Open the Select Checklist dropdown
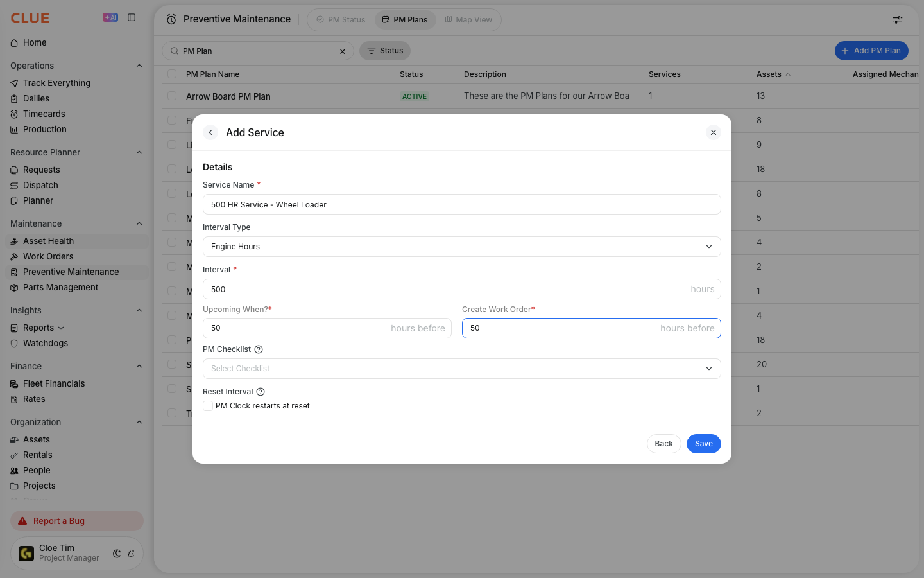This screenshot has width=924, height=578. click(x=462, y=369)
